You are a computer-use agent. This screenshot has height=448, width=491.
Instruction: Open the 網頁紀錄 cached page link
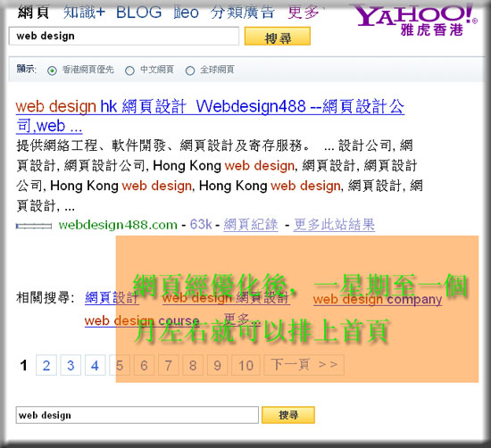point(251,225)
